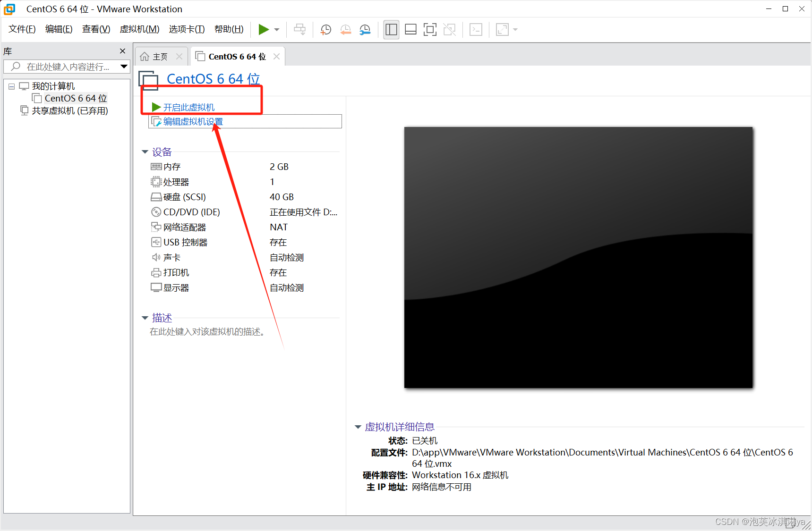This screenshot has width=812, height=531.
Task: Open the snapshot manager wrench icon
Action: point(365,30)
